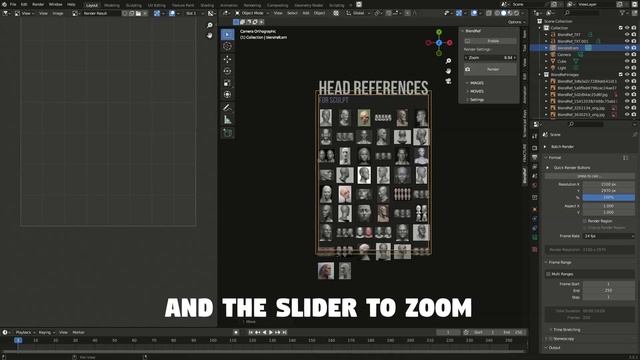
Task: Open the Tool properties tab icon
Action: pyautogui.click(x=535, y=136)
